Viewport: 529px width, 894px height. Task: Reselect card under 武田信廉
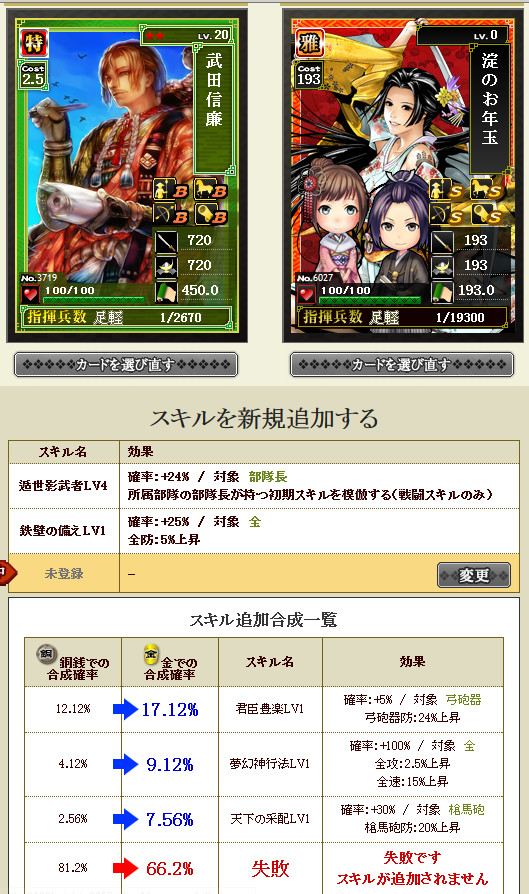125,364
